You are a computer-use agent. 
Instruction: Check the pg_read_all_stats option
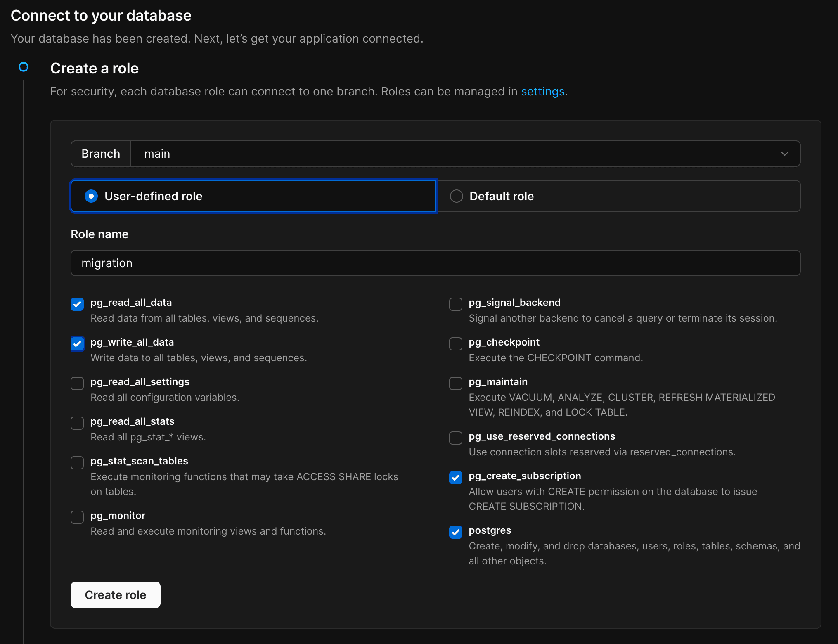(x=77, y=423)
